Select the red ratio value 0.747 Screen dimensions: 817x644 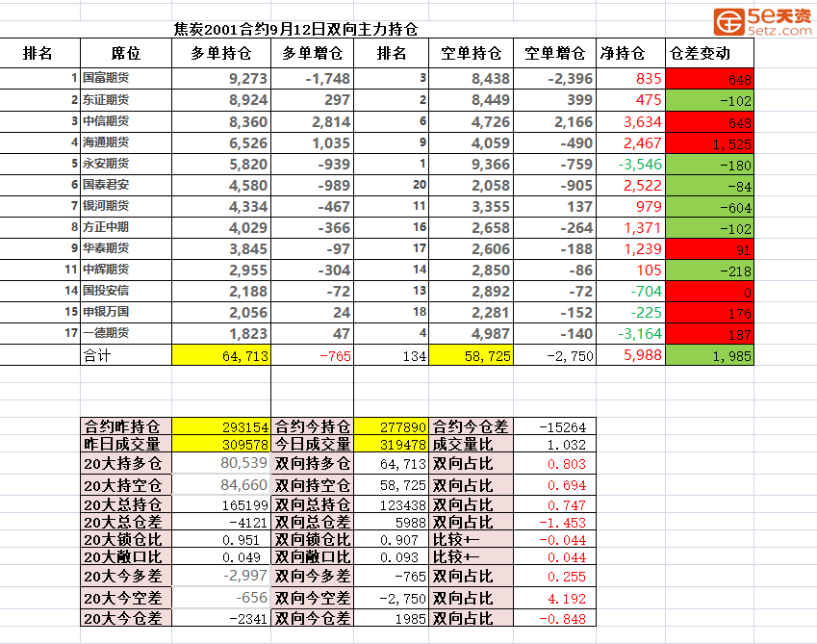pos(555,504)
